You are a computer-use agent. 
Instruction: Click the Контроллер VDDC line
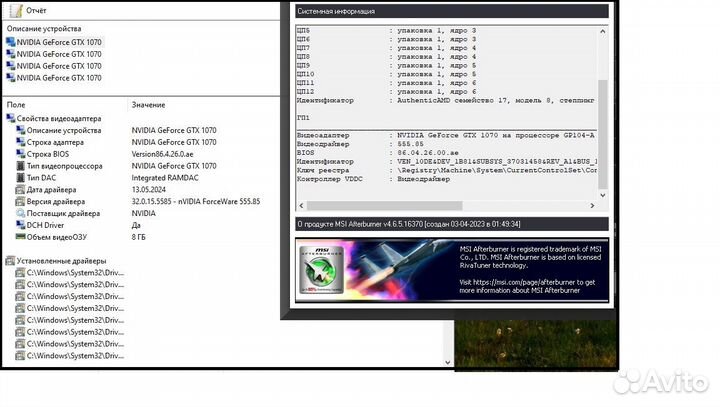click(x=373, y=179)
